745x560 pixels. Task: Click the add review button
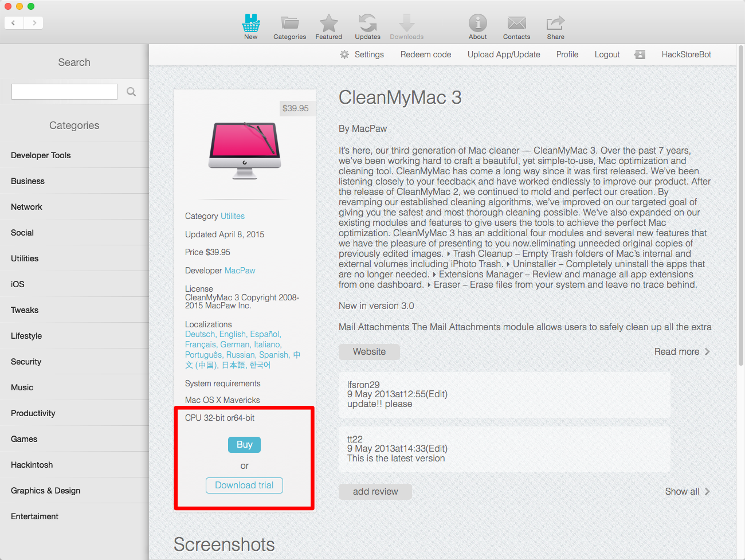pos(375,492)
